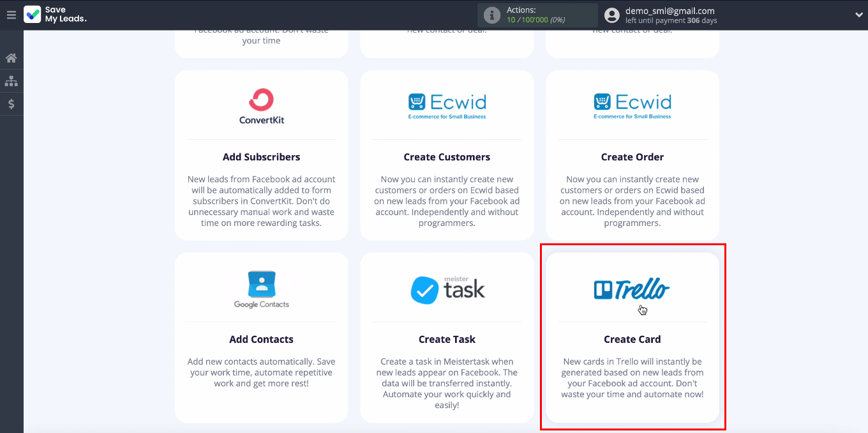Image resolution: width=868 pixels, height=433 pixels.
Task: Click the Google Contacts logo
Action: [262, 289]
